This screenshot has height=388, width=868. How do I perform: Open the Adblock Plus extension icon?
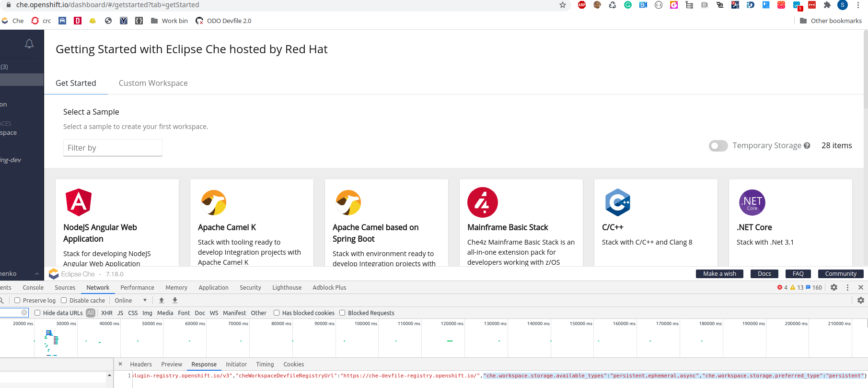pos(582,5)
